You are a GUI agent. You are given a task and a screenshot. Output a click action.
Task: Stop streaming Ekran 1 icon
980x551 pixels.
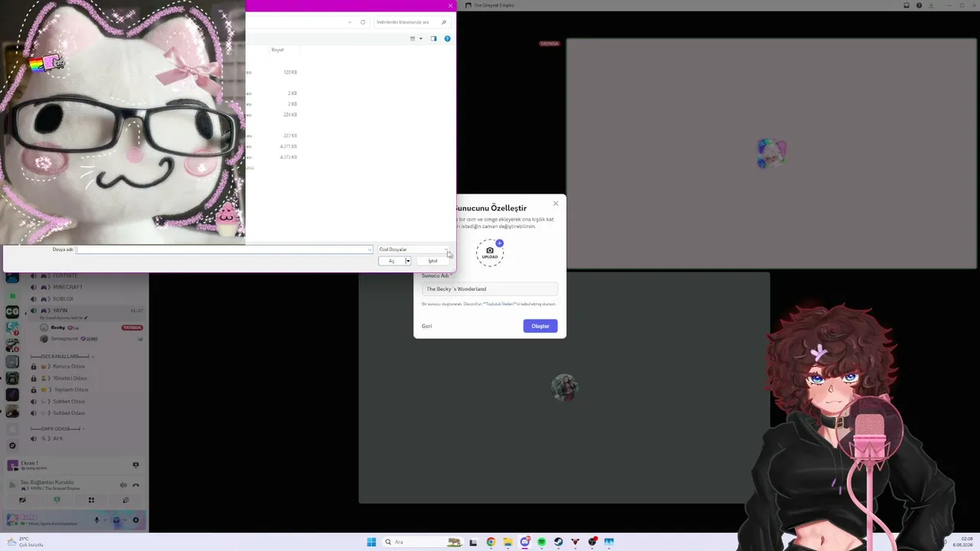coord(136,465)
